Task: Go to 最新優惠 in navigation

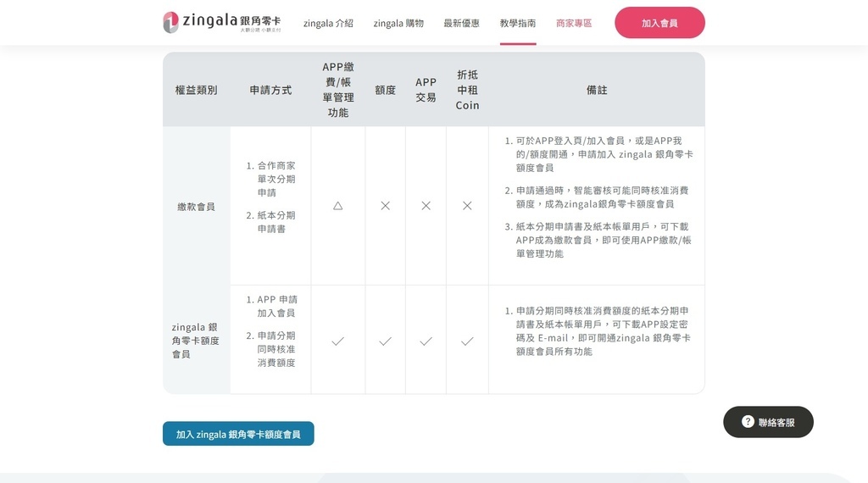Action: tap(461, 23)
